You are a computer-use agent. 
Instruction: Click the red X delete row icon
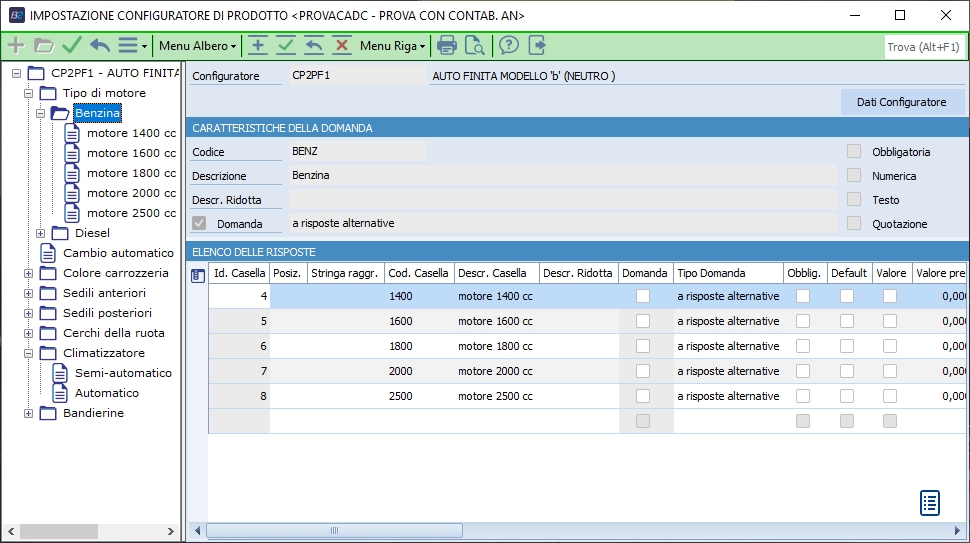pyautogui.click(x=342, y=46)
